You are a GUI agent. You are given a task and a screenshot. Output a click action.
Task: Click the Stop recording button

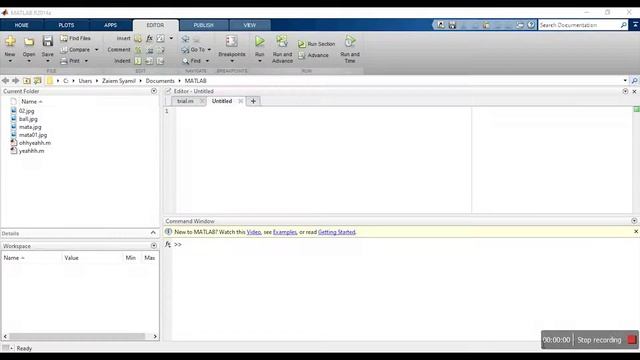606,340
